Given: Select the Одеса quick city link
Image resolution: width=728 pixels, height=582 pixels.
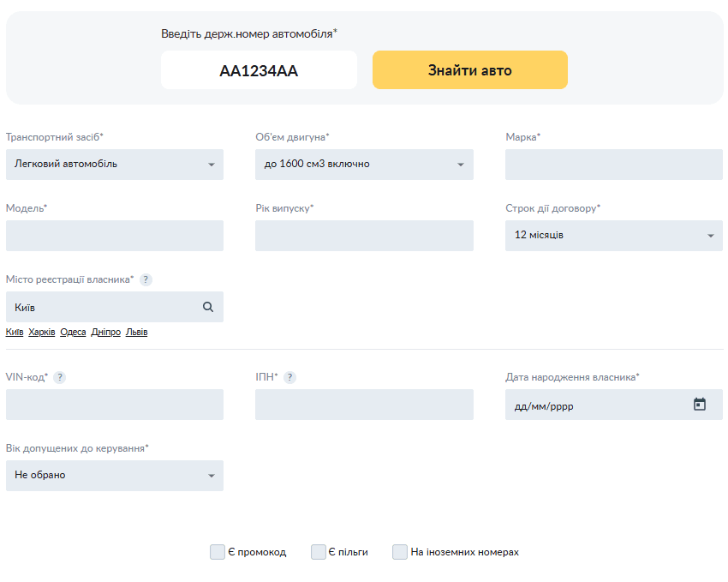Looking at the screenshot, I should [73, 333].
